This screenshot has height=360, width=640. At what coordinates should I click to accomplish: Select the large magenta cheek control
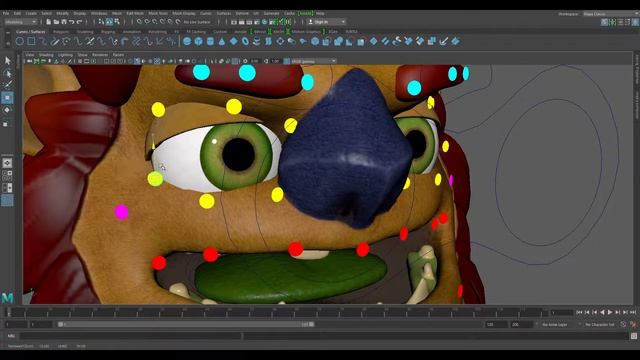click(121, 212)
